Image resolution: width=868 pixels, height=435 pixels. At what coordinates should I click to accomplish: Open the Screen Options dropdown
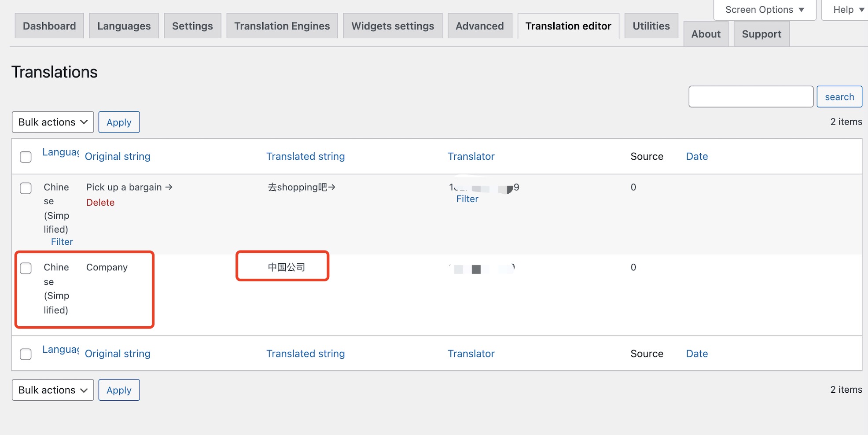click(x=764, y=10)
